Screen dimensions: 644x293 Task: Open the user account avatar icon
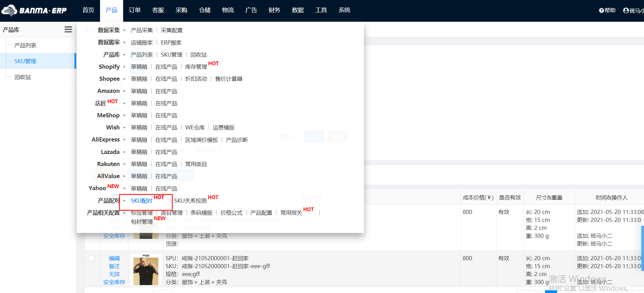pos(626,10)
